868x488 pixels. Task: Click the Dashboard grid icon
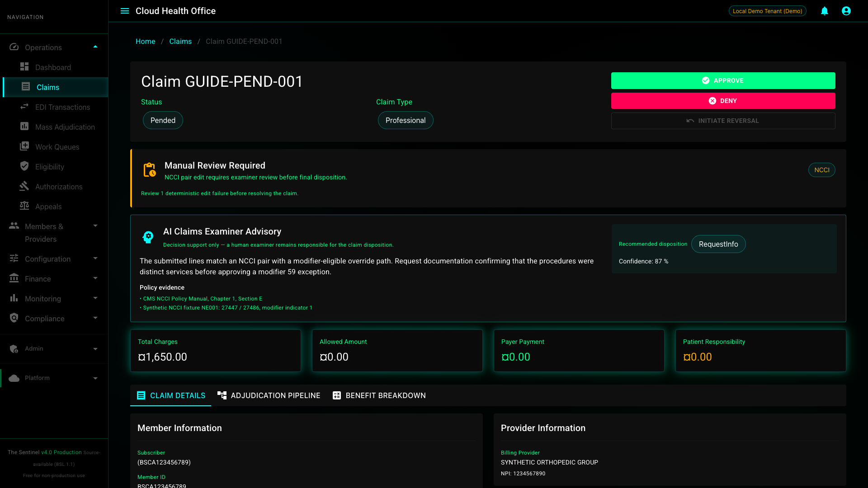[24, 67]
